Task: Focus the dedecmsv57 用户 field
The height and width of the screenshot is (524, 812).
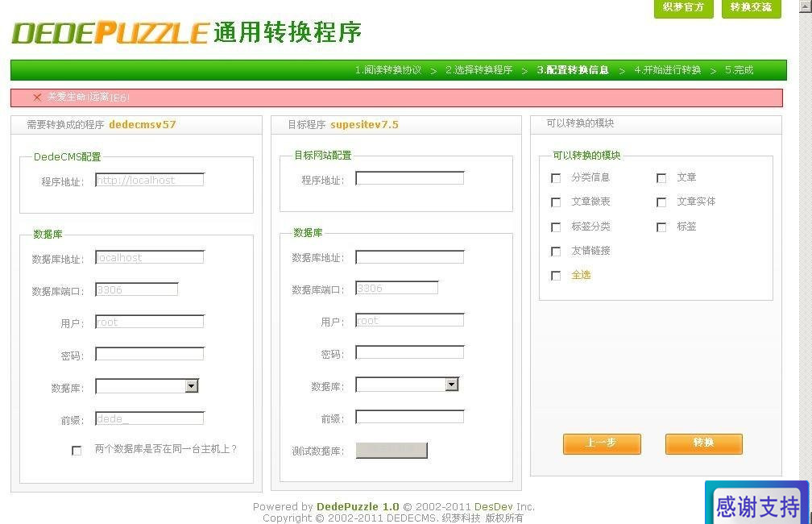Action: pyautogui.click(x=150, y=322)
